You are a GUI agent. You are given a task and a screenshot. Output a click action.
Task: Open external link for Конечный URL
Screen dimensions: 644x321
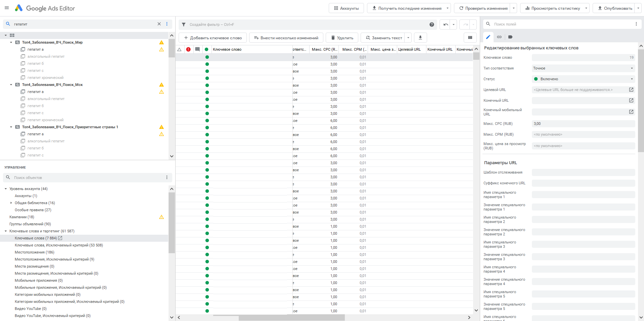[x=631, y=100]
